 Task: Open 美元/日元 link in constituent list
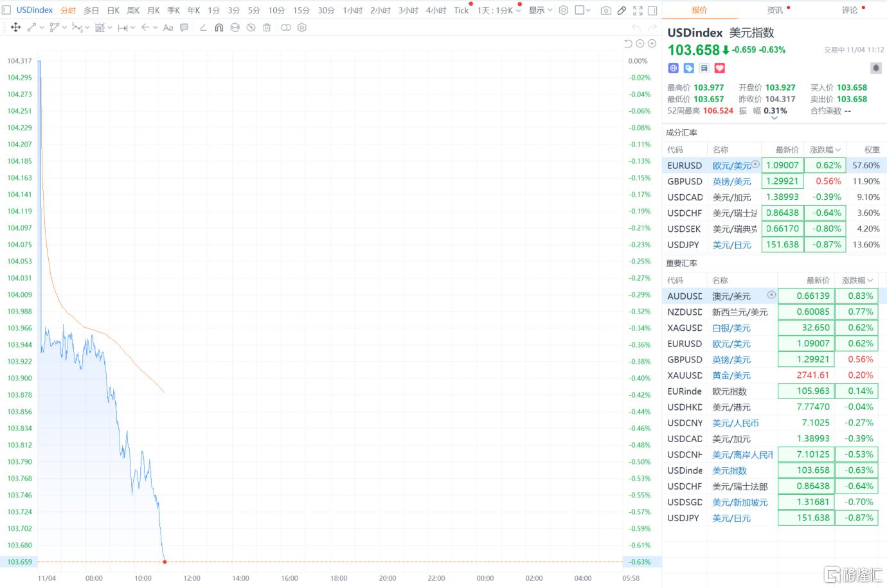pos(731,245)
